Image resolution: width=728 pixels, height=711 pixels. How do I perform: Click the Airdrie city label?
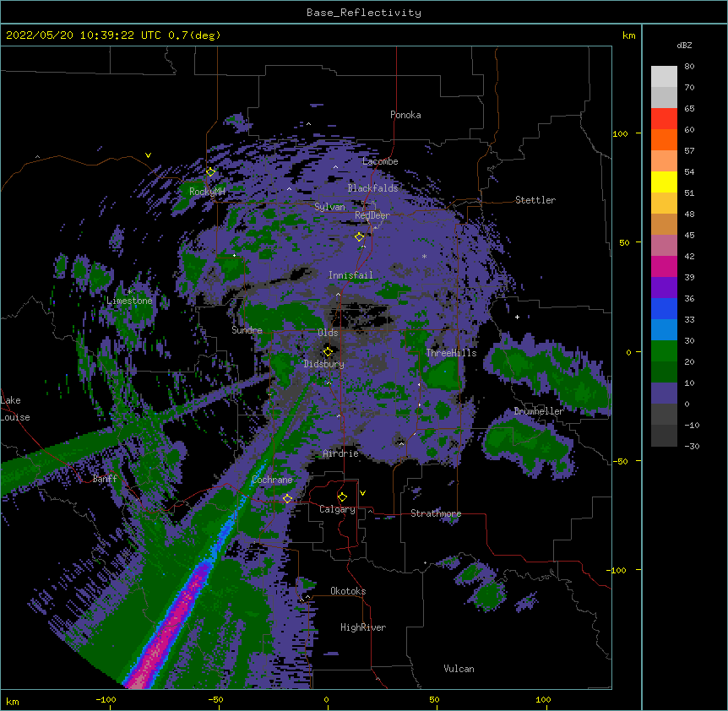(341, 453)
